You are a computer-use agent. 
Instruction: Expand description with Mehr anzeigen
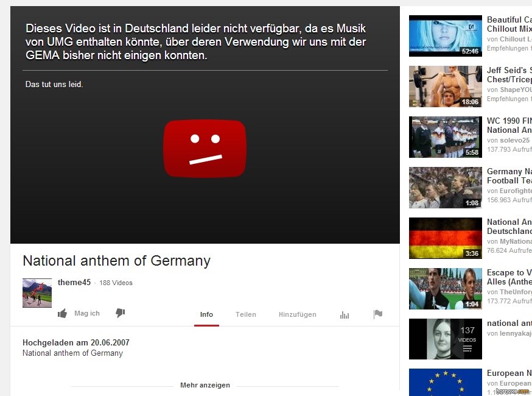click(x=205, y=385)
